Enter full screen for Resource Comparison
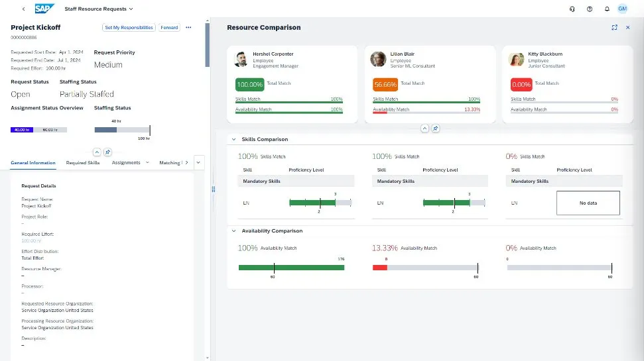This screenshot has height=361, width=644. click(x=615, y=28)
